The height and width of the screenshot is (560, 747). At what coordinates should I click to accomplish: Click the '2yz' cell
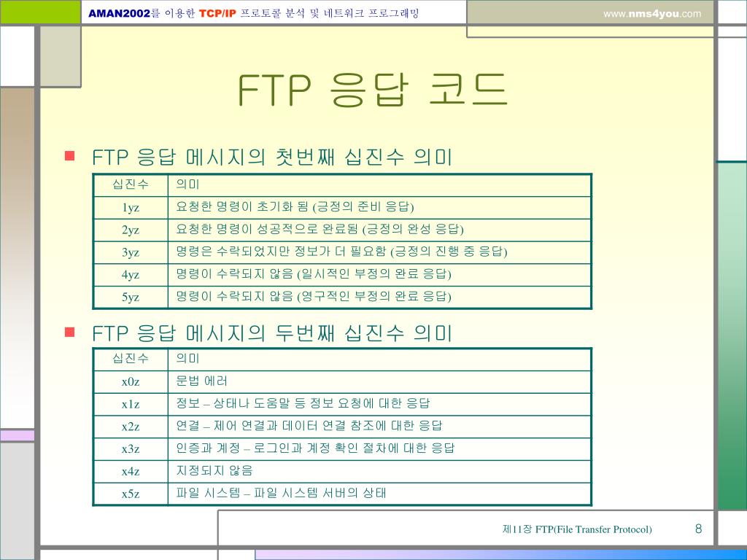[x=131, y=230]
